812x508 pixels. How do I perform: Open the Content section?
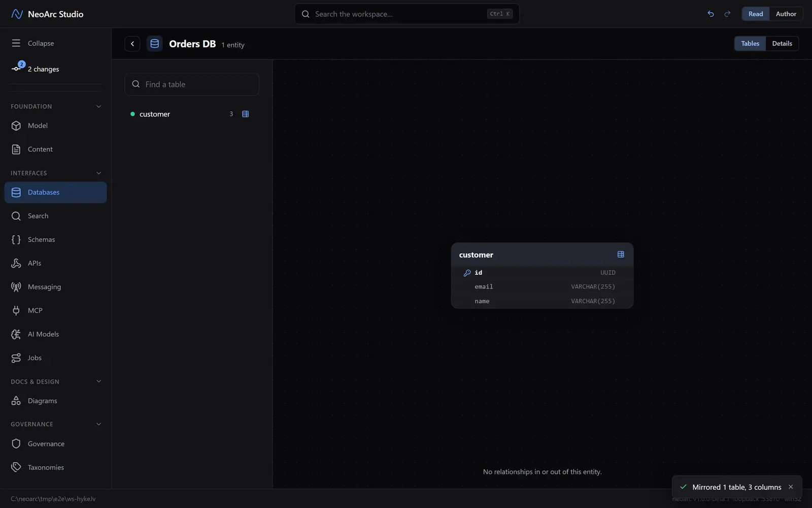pos(56,149)
